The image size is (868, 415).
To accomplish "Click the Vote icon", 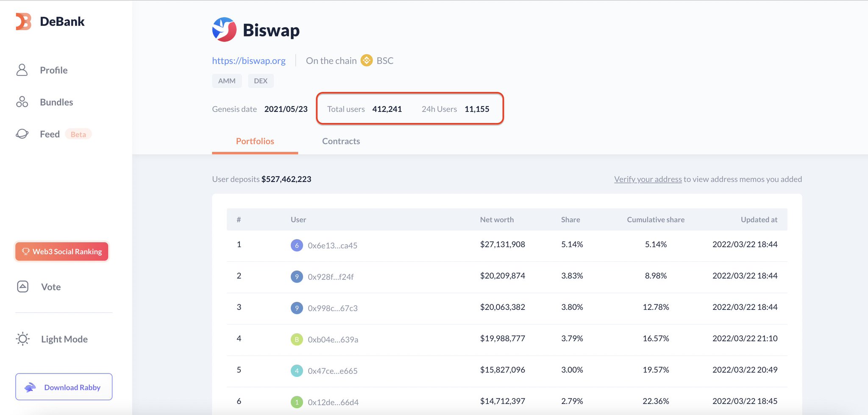I will [22, 287].
